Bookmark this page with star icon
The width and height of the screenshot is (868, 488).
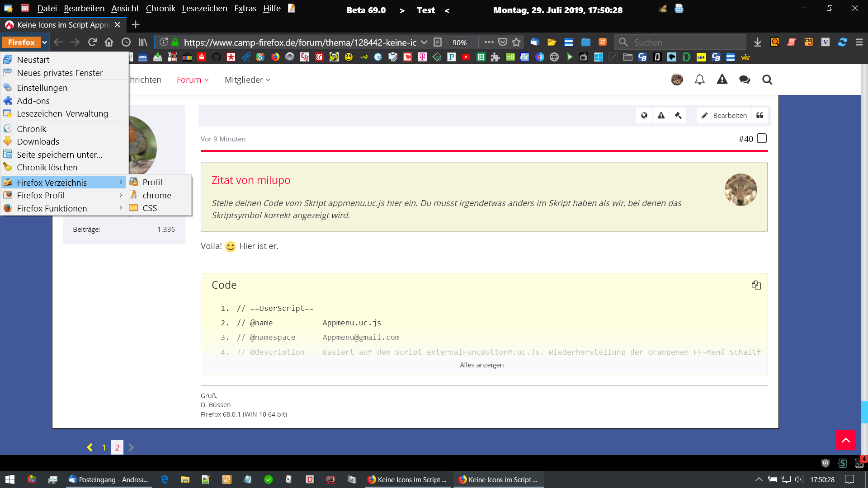pos(516,42)
